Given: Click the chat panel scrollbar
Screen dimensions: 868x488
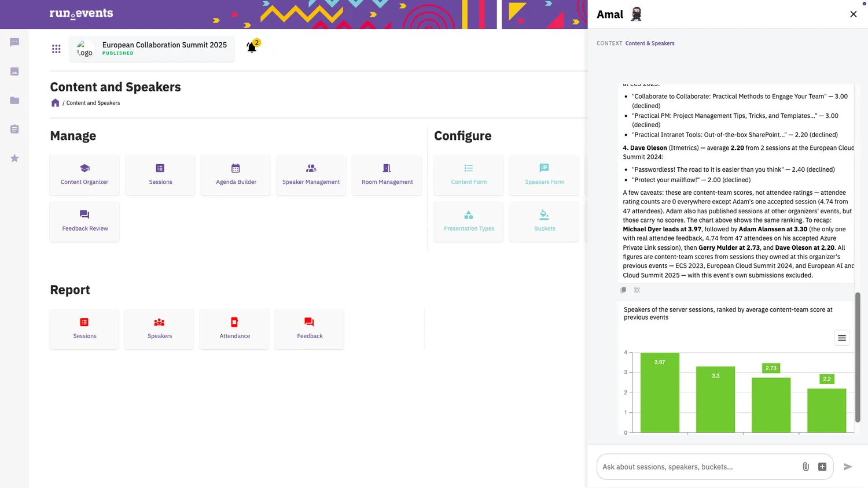Looking at the screenshot, I should (858, 357).
